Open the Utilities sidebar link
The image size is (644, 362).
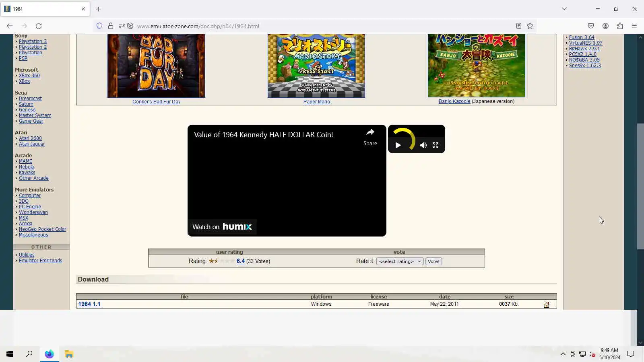tap(27, 255)
